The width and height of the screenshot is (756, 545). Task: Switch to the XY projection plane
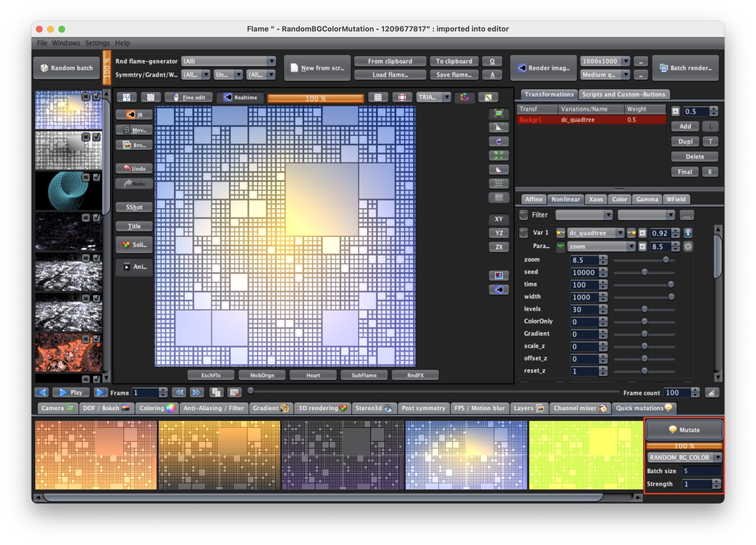tap(499, 219)
